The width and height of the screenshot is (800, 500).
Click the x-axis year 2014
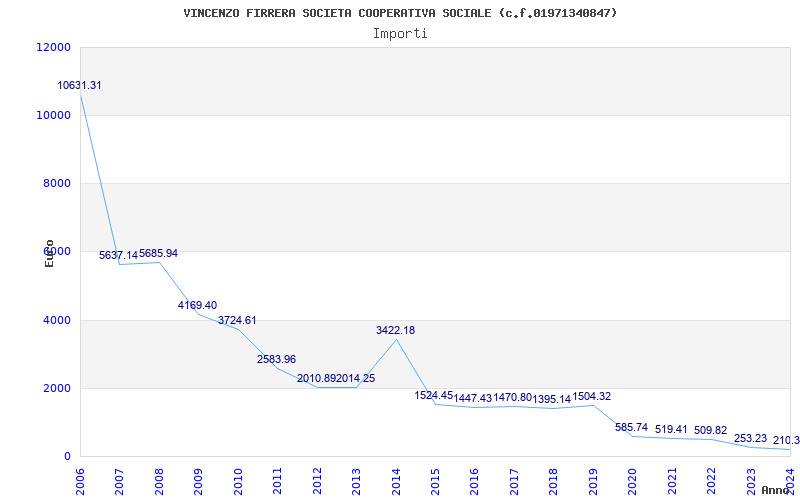click(396, 482)
